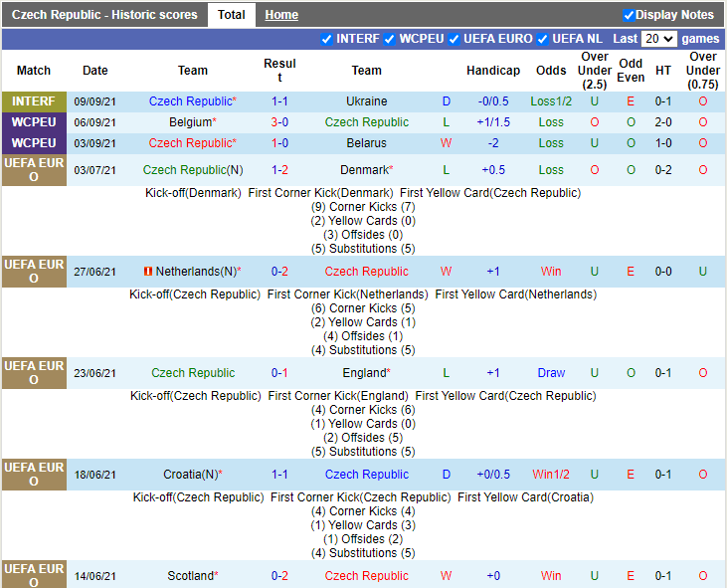The width and height of the screenshot is (727, 588).
Task: Switch to the Home tab
Action: [x=281, y=15]
